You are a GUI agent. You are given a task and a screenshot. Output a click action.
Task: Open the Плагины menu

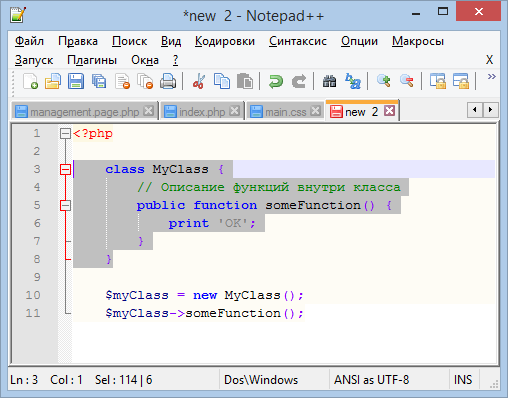pos(92,60)
